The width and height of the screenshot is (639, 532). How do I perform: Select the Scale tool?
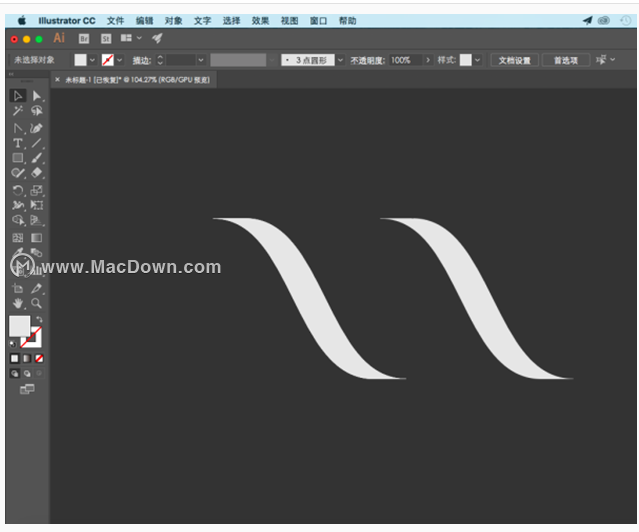[x=37, y=190]
